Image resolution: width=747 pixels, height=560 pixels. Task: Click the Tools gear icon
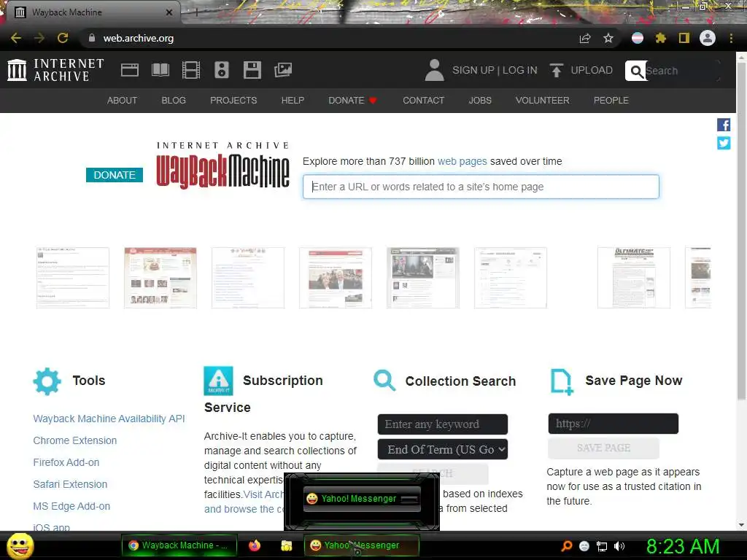(47, 381)
